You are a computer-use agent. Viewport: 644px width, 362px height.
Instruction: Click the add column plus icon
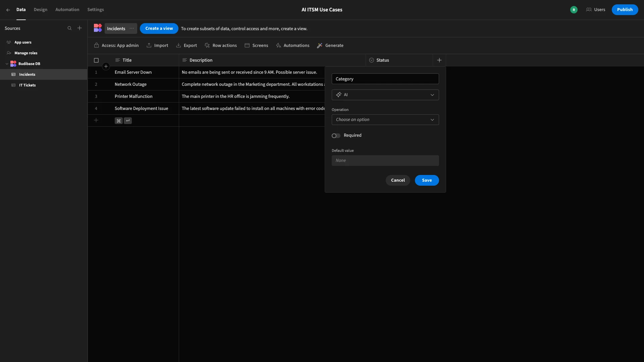tap(439, 60)
